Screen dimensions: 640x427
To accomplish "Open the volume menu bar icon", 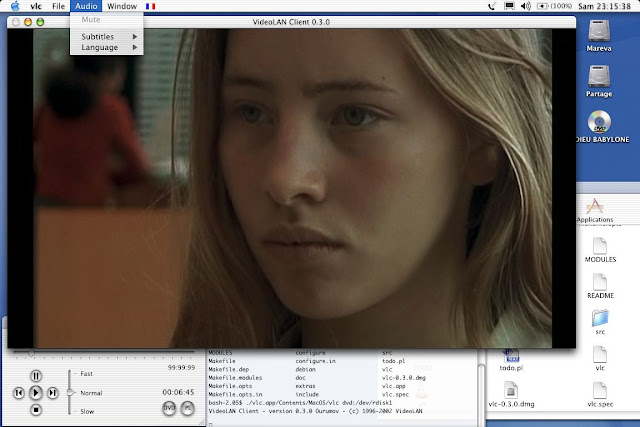I will click(526, 6).
